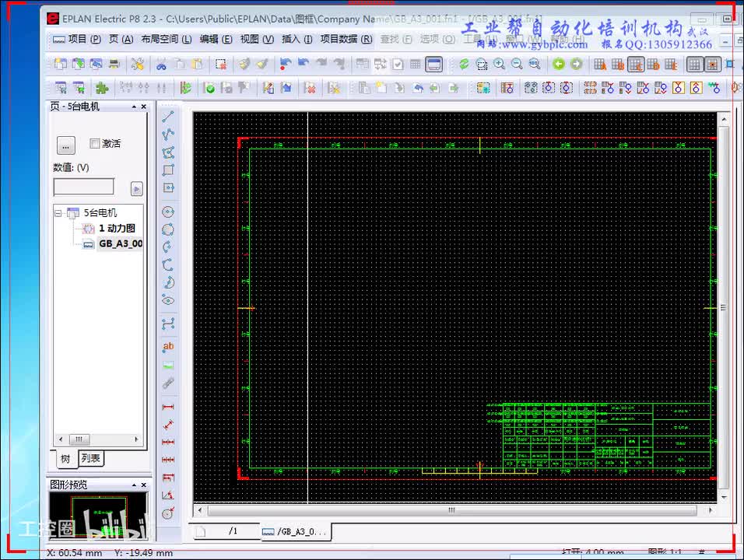
Task: Click the cut scissors icon
Action: click(161, 65)
